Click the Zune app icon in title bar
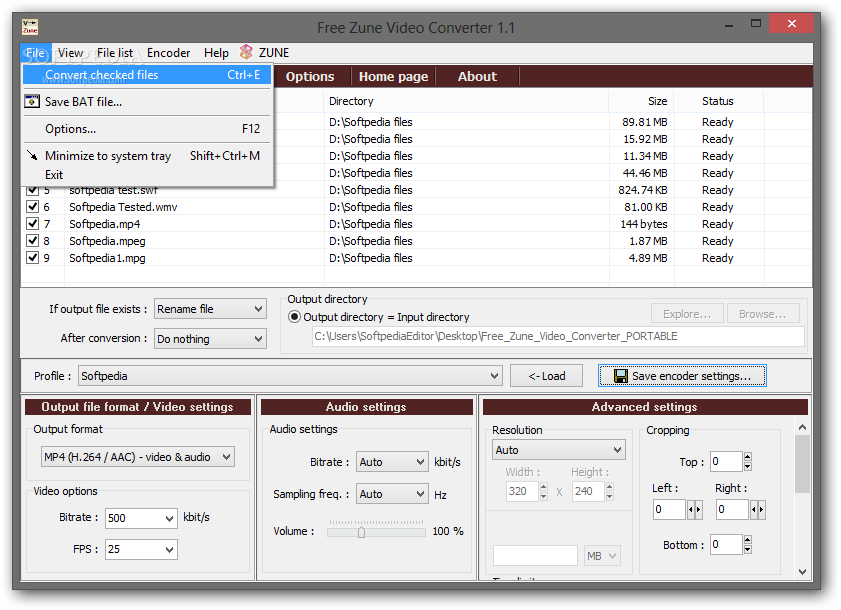This screenshot has height=610, width=841. coord(30,27)
